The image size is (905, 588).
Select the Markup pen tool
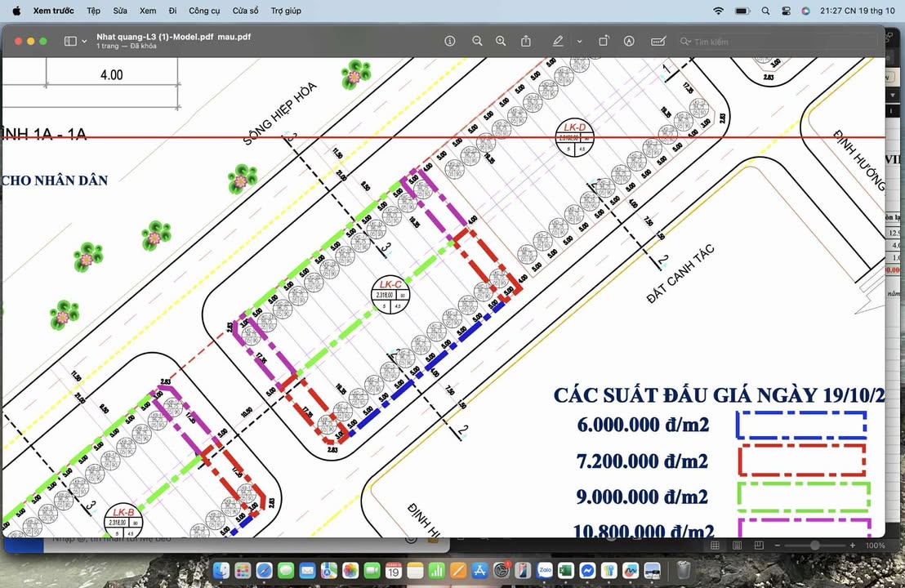pos(558,41)
